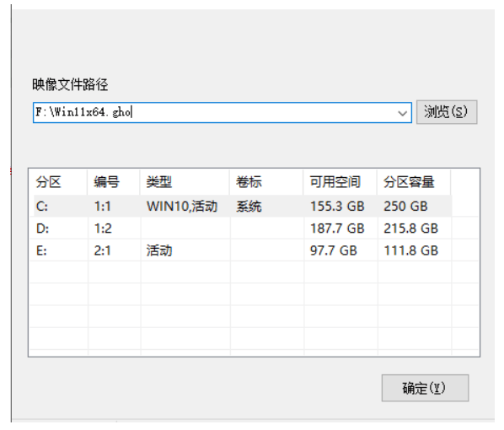Image resolution: width=504 pixels, height=430 pixels.
Task: Click the 155.3 GB free space cell
Action: [337, 207]
